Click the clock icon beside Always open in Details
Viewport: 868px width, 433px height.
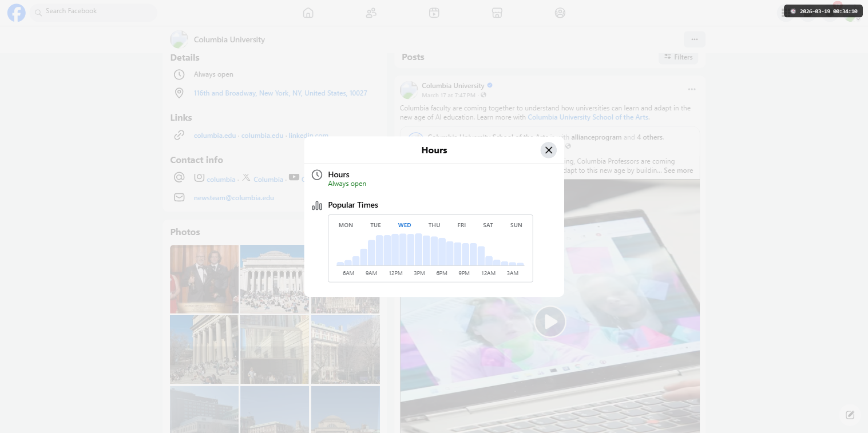179,74
